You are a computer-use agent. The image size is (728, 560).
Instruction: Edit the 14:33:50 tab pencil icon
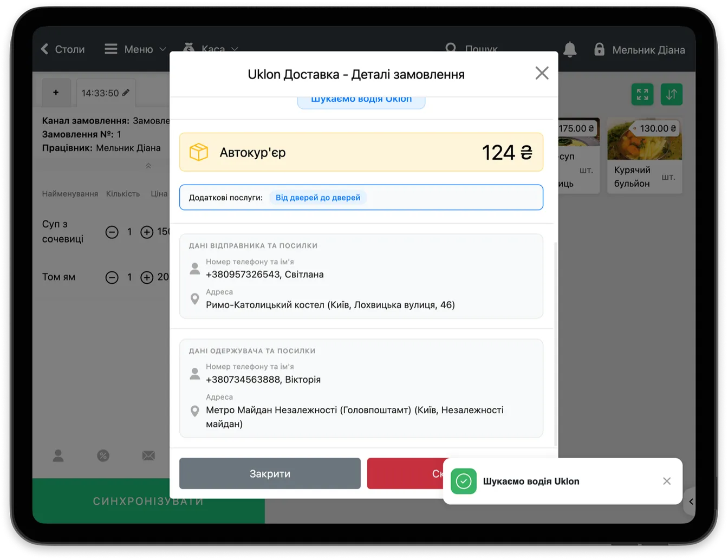tap(126, 93)
